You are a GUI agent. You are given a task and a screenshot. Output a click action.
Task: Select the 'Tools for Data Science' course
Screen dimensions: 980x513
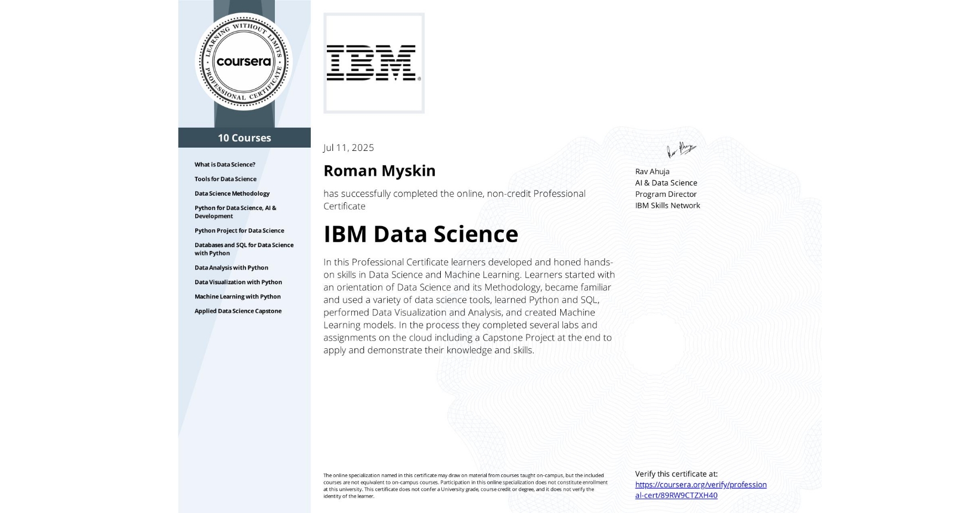(225, 179)
